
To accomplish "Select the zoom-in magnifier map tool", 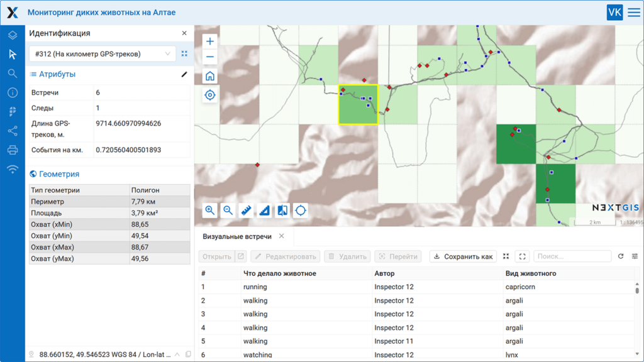I will pyautogui.click(x=210, y=211).
